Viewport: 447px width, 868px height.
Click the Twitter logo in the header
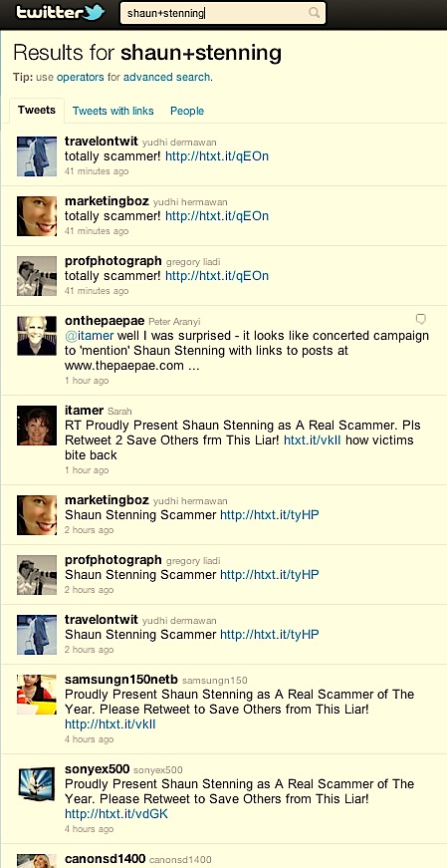(x=61, y=12)
